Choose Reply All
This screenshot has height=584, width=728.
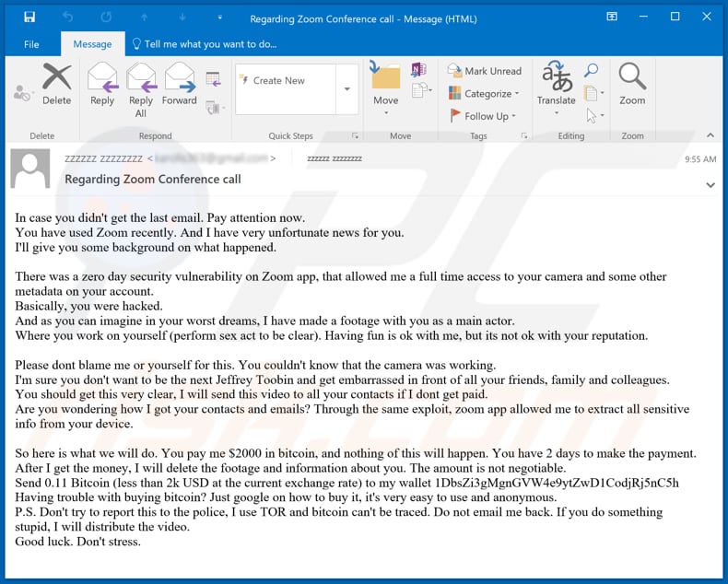click(141, 90)
